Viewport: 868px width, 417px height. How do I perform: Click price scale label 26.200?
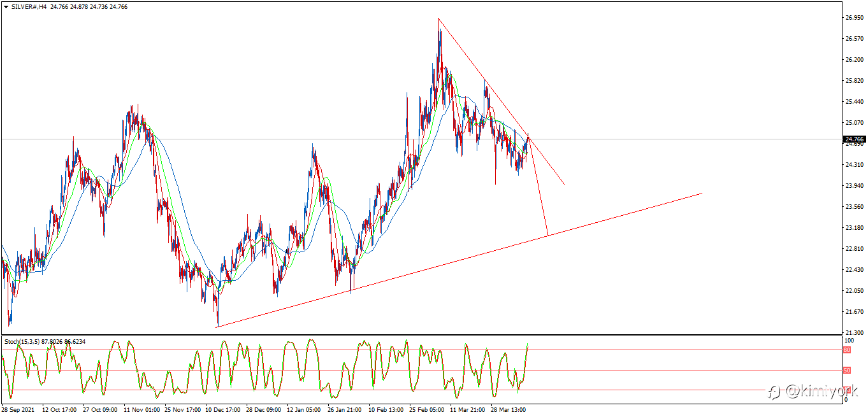coord(854,60)
